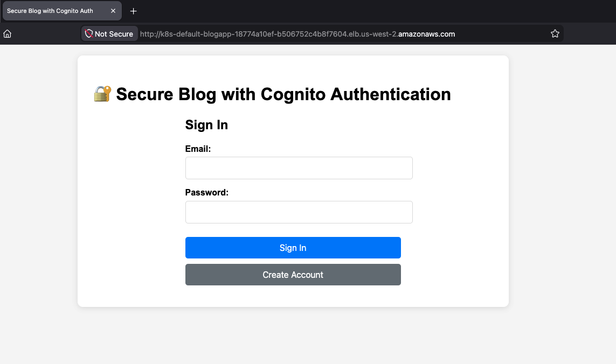Close the Secure Blog with Cognito Auth tab
616x364 pixels.
[x=113, y=11]
